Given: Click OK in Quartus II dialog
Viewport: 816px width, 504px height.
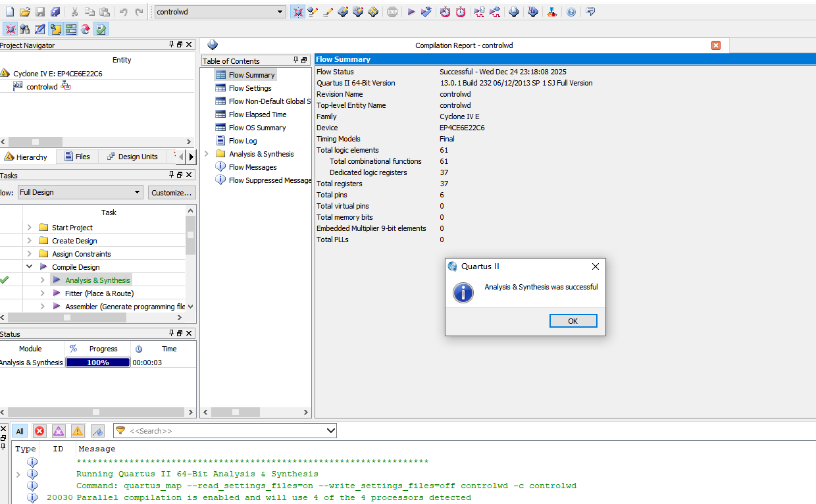Looking at the screenshot, I should click(x=573, y=321).
